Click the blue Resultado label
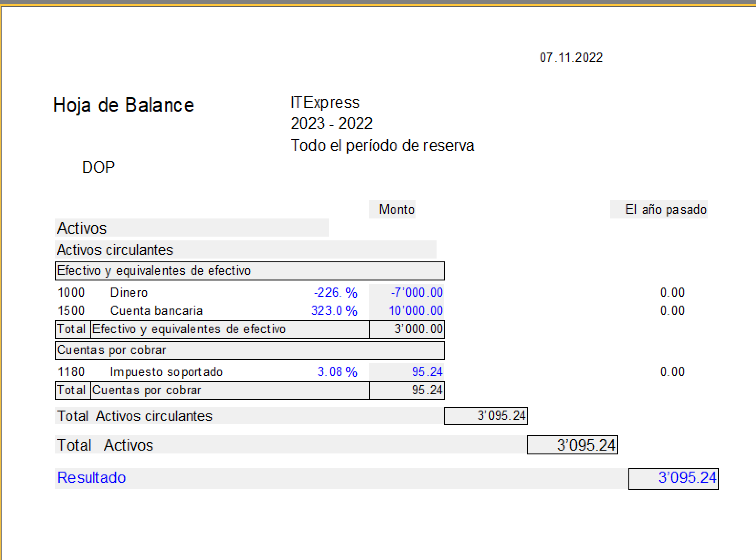The height and width of the screenshot is (560, 756). click(x=91, y=478)
